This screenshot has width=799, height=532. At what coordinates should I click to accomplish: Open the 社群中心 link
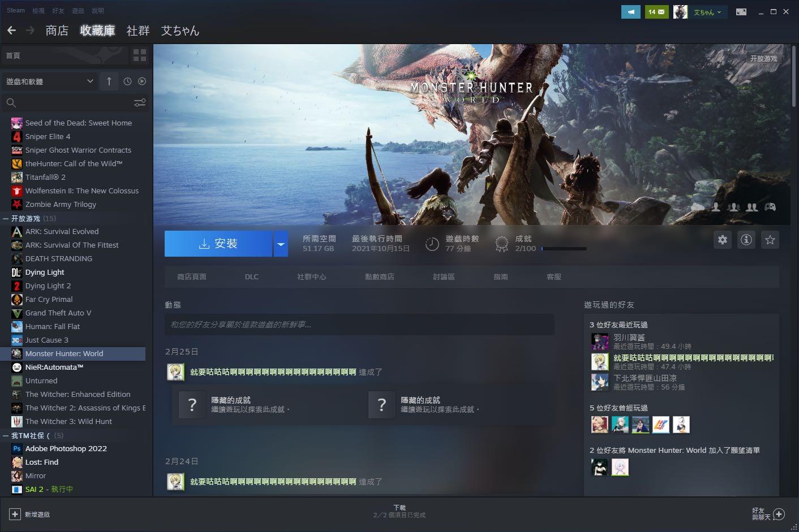point(312,277)
